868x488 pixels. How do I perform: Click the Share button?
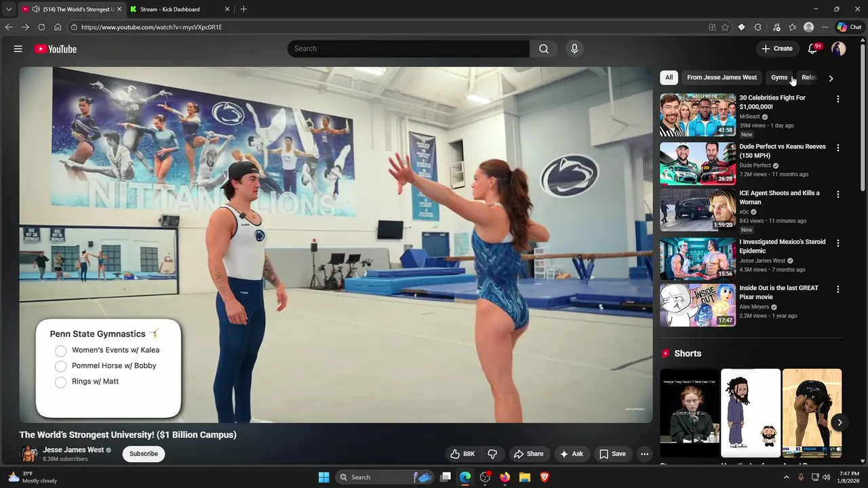pos(528,454)
